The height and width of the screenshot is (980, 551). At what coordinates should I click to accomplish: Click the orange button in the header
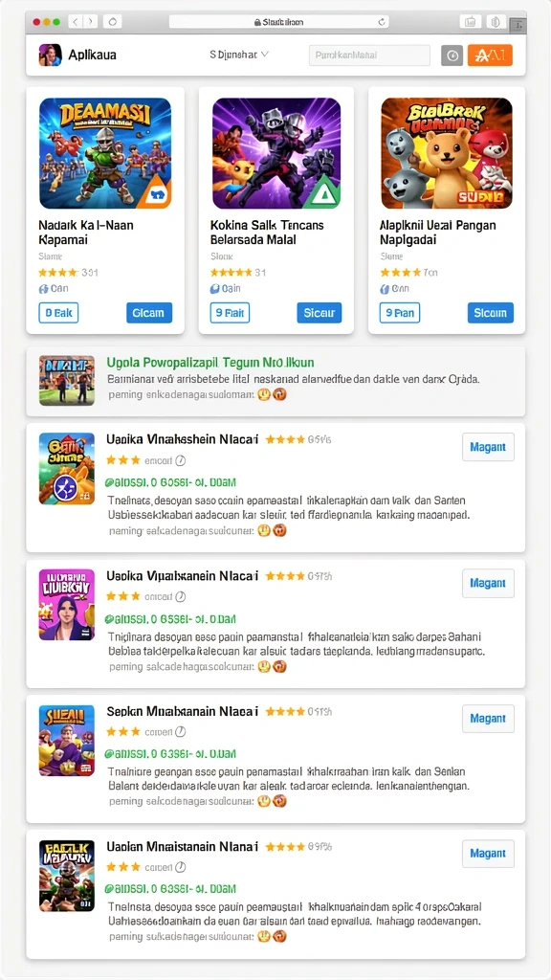(490, 56)
